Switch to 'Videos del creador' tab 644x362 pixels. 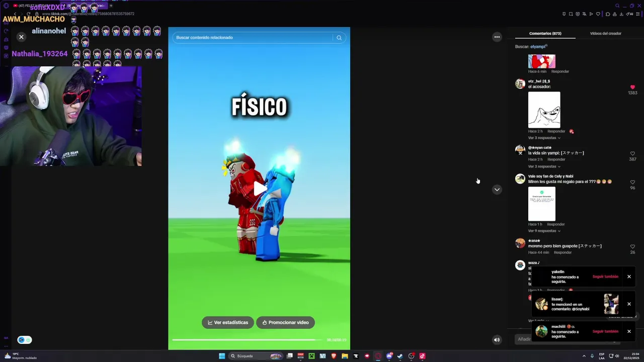click(x=606, y=33)
